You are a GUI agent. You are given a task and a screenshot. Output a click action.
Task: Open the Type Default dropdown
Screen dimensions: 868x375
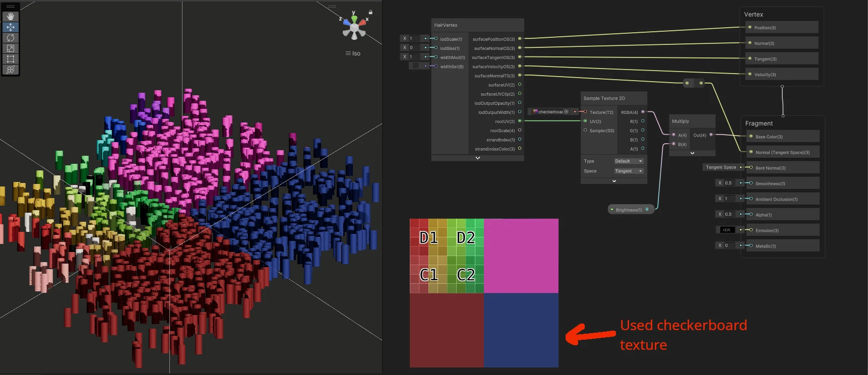point(629,161)
